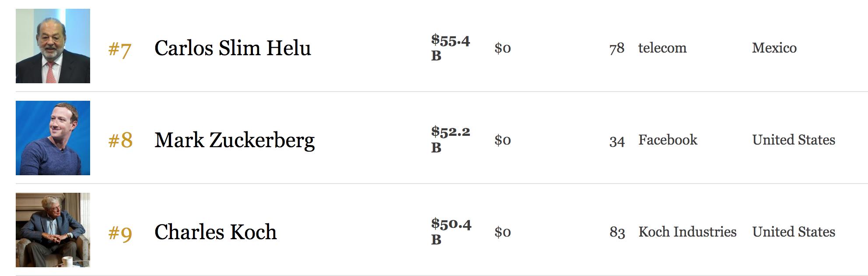Click the telecom source text

662,48
